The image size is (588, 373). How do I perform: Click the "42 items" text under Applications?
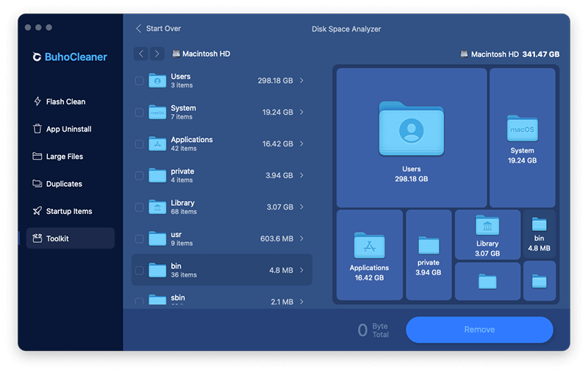(184, 149)
